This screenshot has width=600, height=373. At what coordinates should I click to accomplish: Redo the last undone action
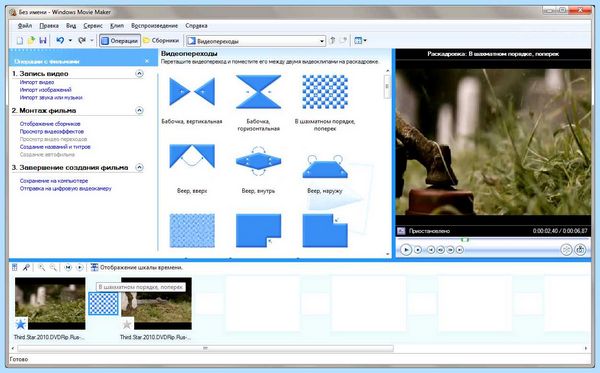click(82, 41)
